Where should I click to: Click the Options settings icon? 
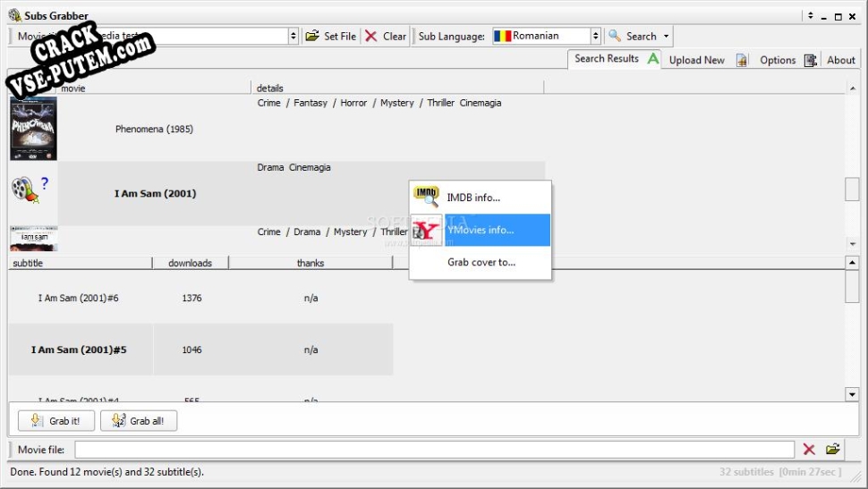tap(811, 60)
